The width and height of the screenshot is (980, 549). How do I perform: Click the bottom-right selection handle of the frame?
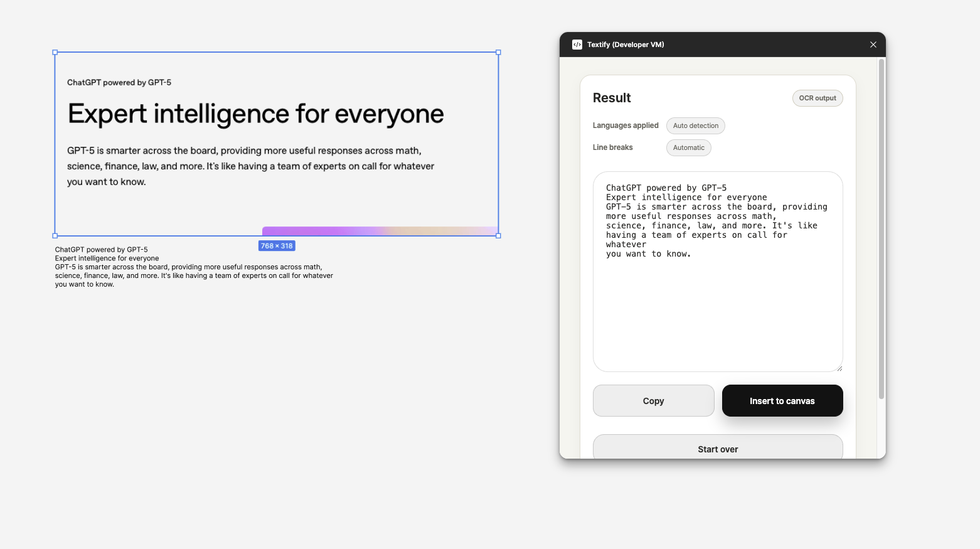(x=498, y=236)
